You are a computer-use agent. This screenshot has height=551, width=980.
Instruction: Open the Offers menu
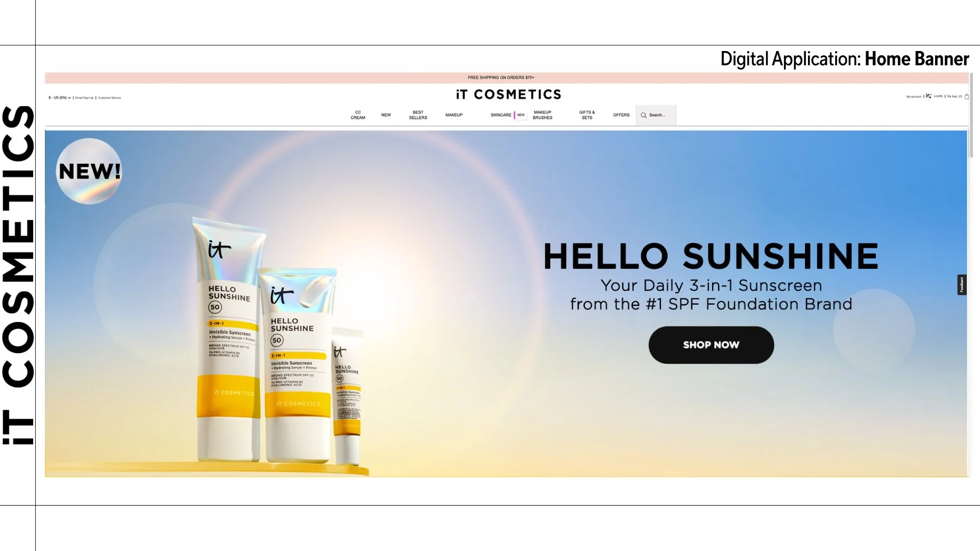point(621,115)
